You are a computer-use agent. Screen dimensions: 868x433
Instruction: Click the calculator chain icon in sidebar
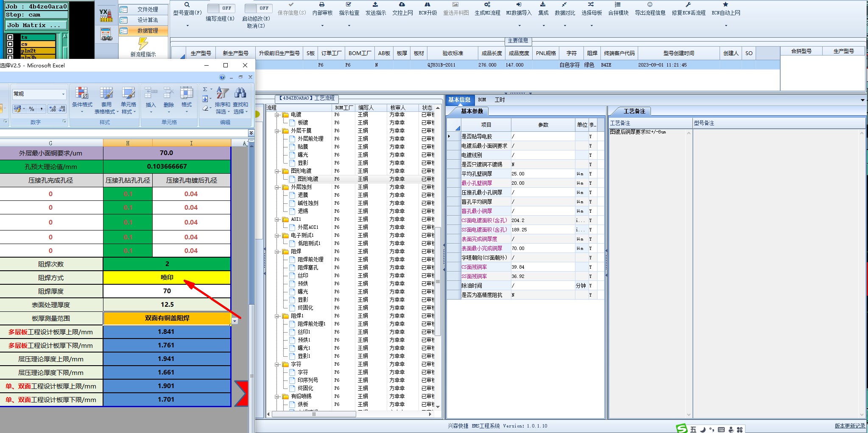106,34
